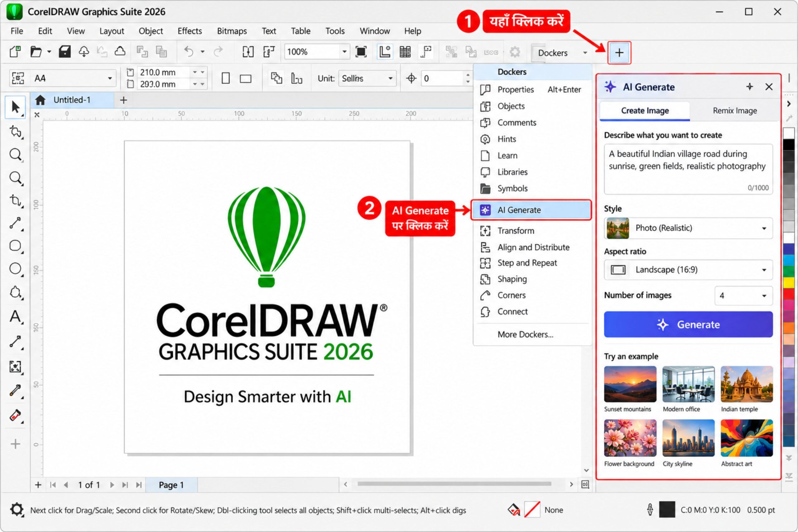Click the Undo arrow icon
The image size is (798, 532).
pos(189,52)
